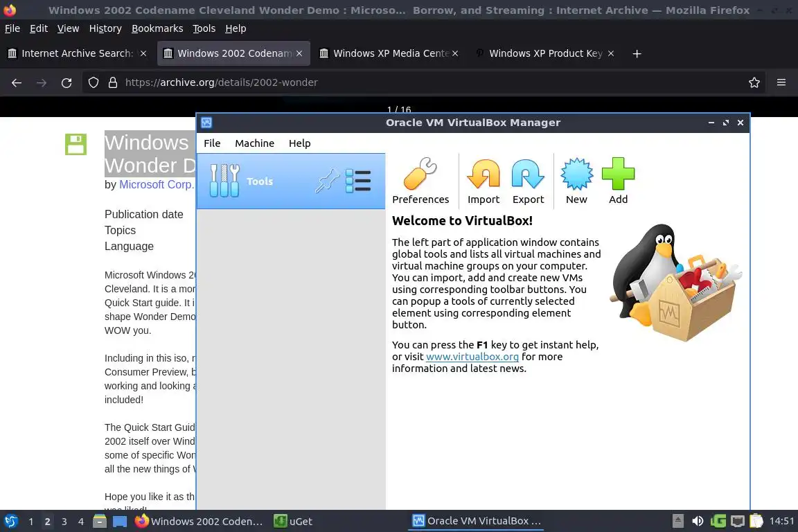798x532 pixels.
Task: Select Oracle VM VirtualBox taskbar entry
Action: 477,521
